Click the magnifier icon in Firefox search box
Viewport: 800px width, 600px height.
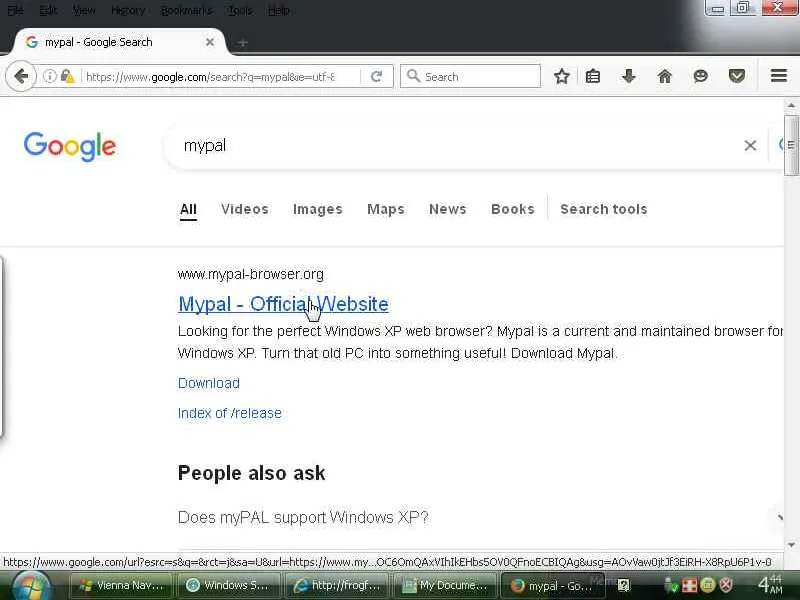[x=413, y=77]
